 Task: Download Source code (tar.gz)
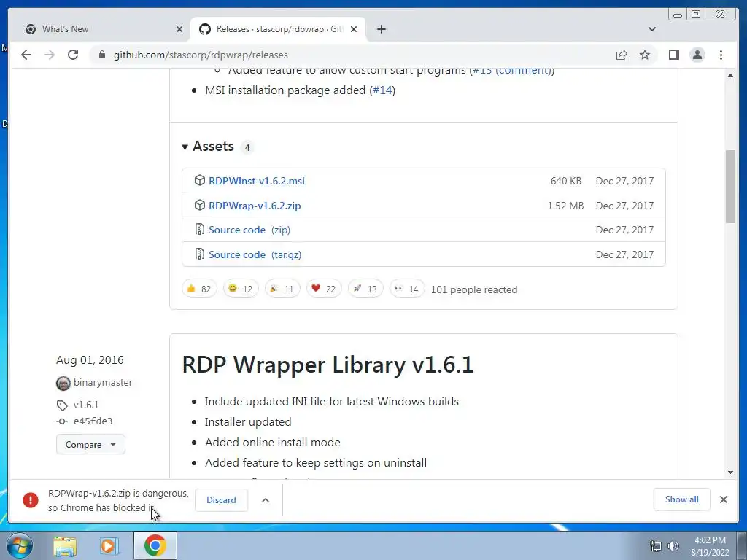(x=255, y=254)
